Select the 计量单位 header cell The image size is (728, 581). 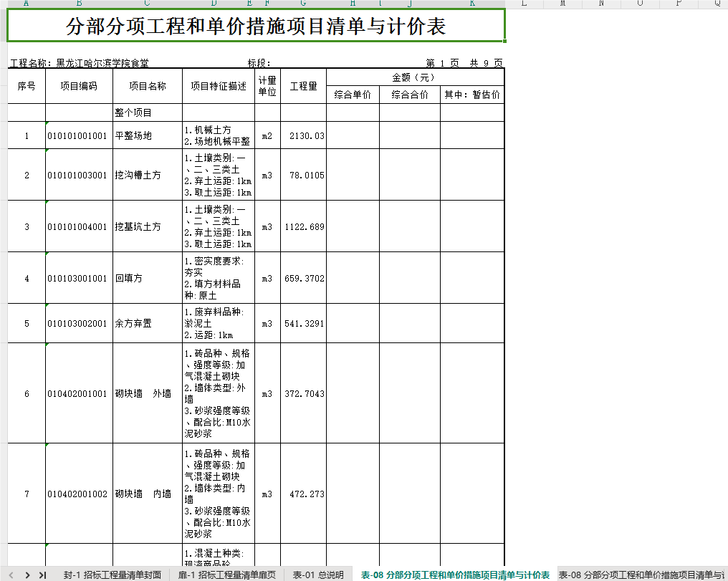coord(267,86)
